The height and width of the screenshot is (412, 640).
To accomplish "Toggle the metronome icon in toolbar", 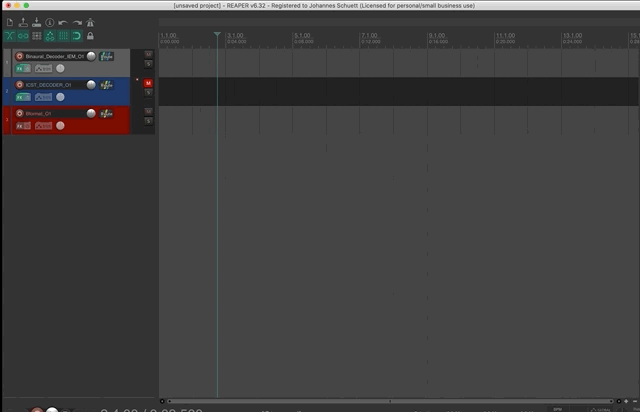I will click(91, 22).
